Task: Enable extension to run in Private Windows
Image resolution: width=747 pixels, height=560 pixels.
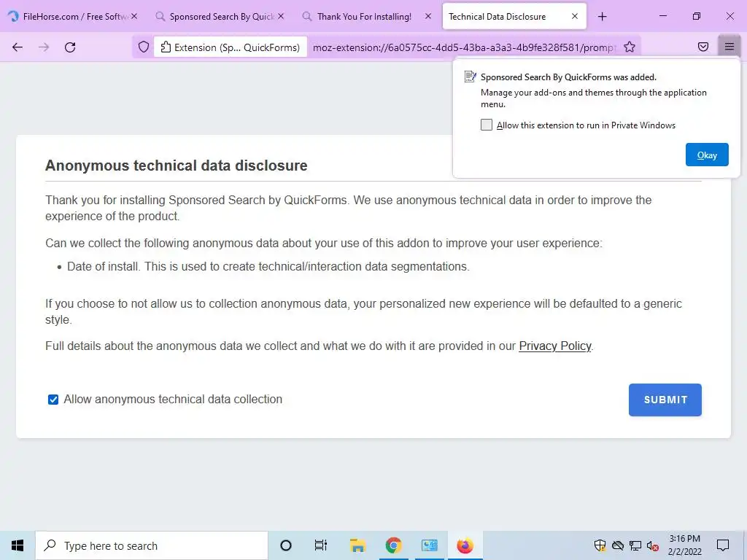Action: 487,125
